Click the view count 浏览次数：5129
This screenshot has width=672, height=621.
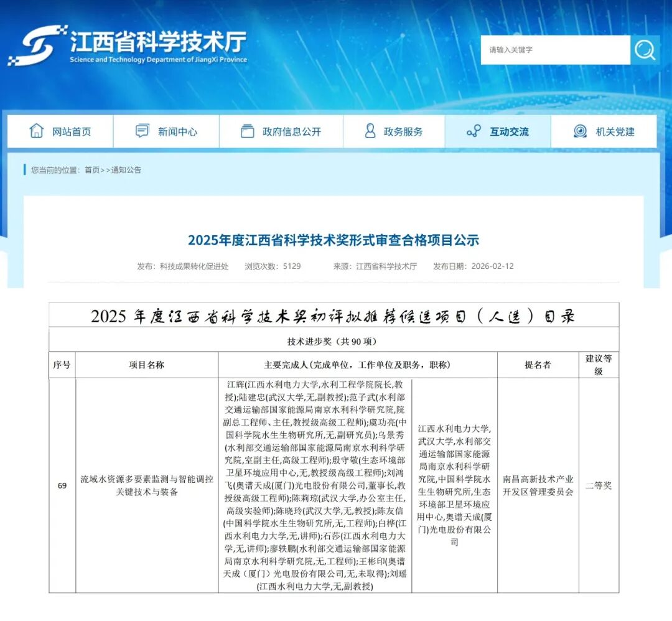273,266
